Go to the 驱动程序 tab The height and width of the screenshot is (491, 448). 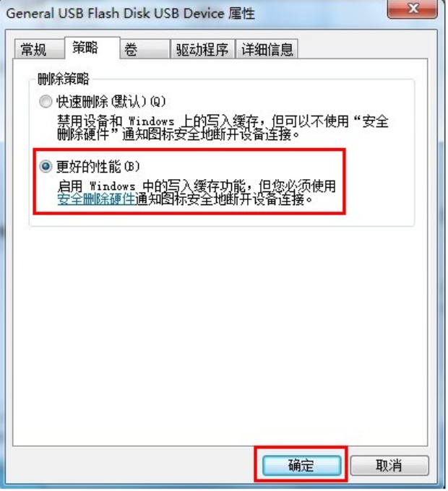point(202,49)
